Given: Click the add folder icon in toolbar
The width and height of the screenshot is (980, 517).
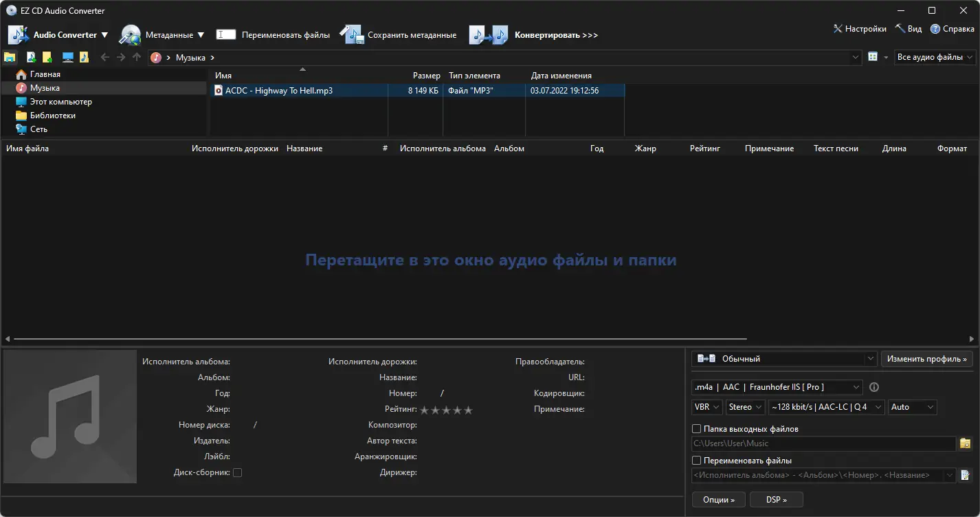Looking at the screenshot, I should 47,57.
